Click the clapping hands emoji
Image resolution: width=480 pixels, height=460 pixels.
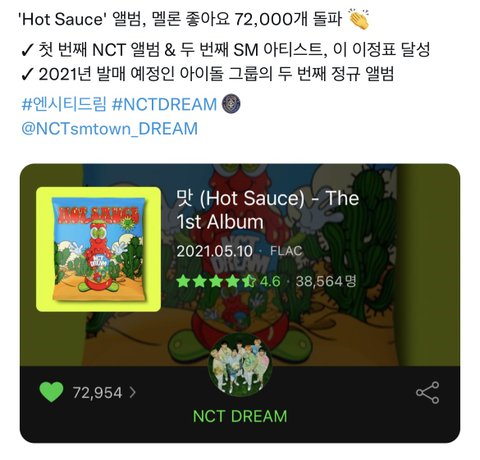(359, 18)
